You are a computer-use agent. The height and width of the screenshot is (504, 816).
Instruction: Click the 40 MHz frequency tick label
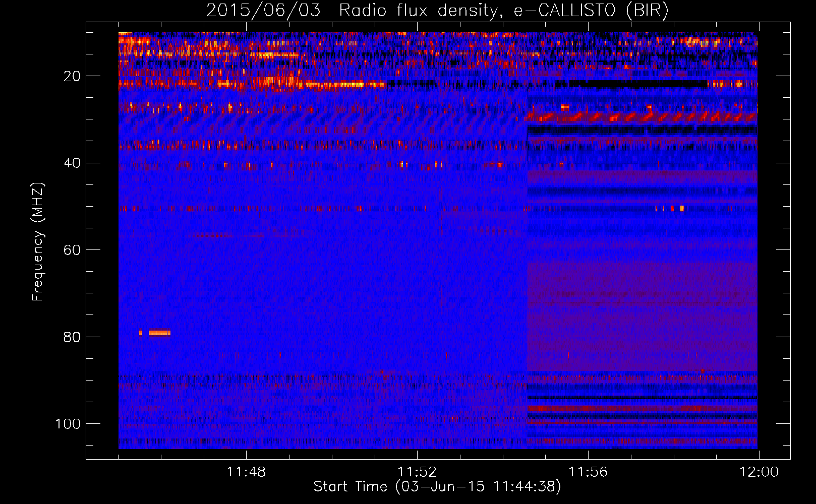point(72,163)
